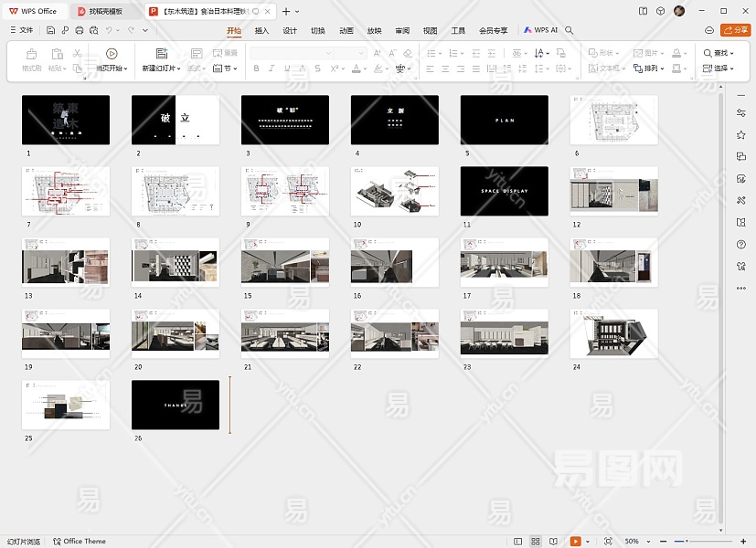Switch to normal view in status bar

pyautogui.click(x=518, y=542)
